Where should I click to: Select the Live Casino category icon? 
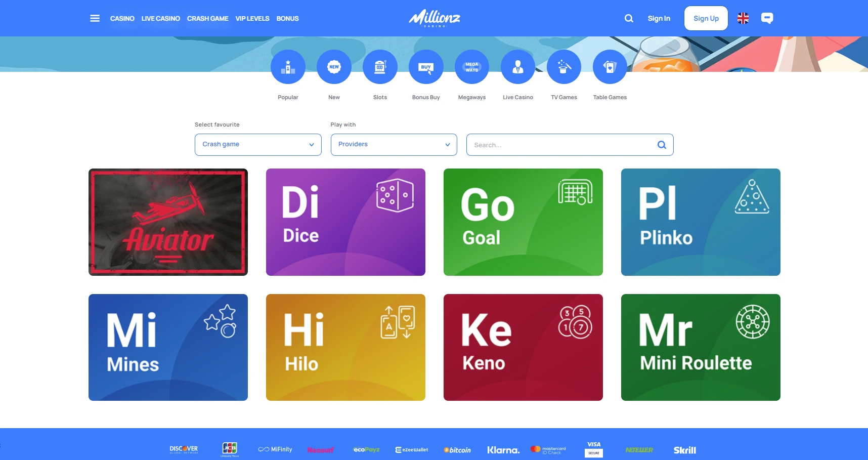(518, 67)
